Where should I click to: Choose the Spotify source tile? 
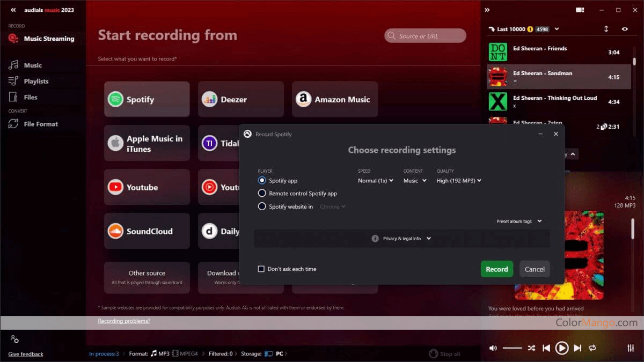click(x=147, y=99)
